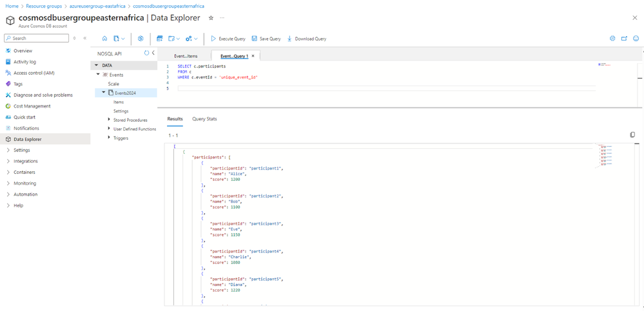This screenshot has height=311, width=644.
Task: Copy results to clipboard icon
Action: click(x=632, y=135)
